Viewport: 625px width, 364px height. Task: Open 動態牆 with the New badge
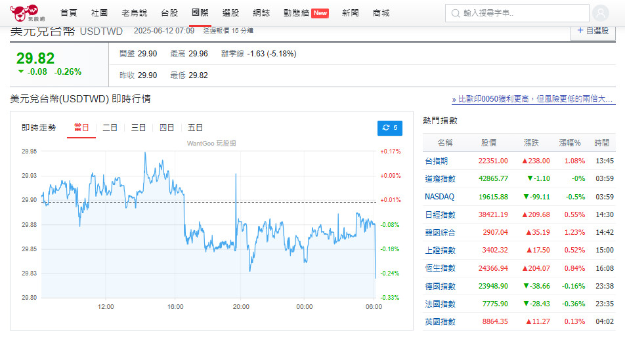pyautogui.click(x=305, y=13)
